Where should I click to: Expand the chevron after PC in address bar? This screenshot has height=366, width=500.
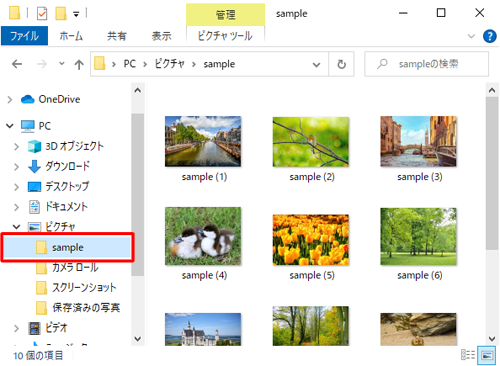tap(145, 64)
